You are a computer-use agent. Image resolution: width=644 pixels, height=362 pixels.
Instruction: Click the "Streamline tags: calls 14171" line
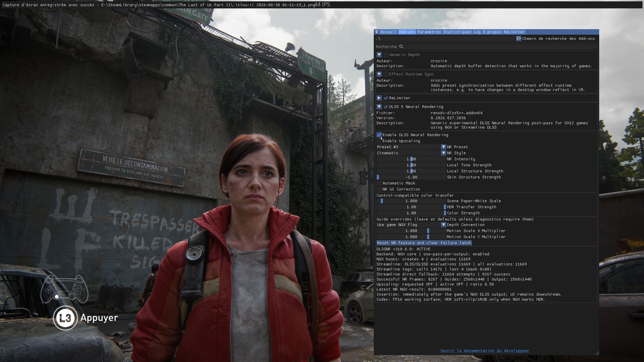point(434,269)
